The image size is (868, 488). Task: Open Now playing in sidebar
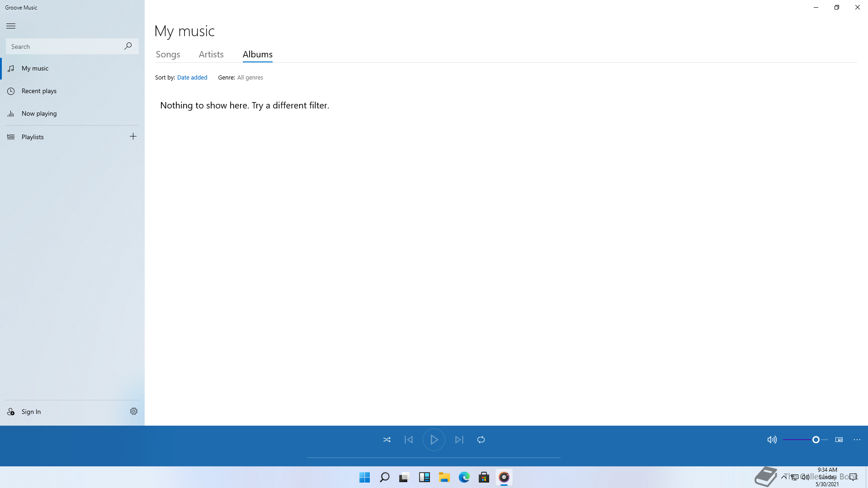pyautogui.click(x=72, y=113)
